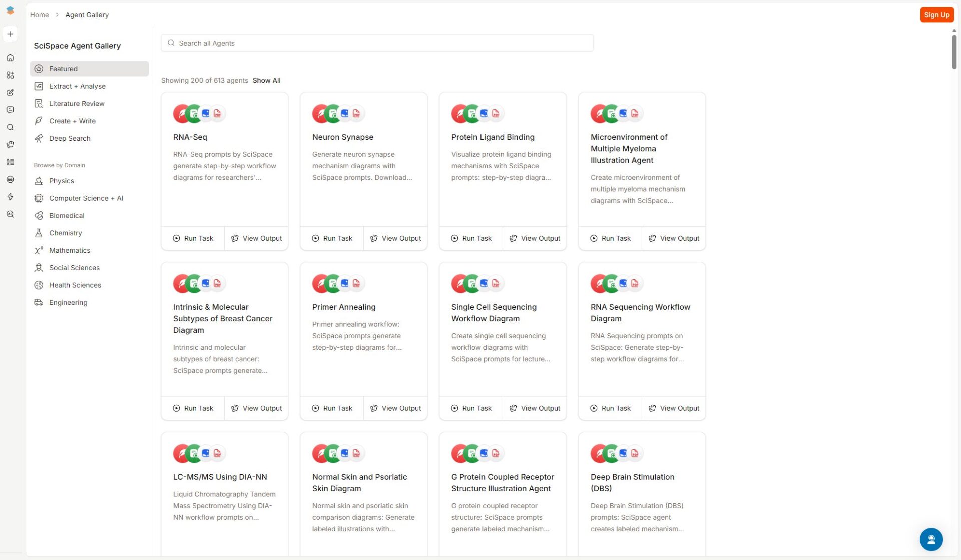Open the Mathematics domain
This screenshot has width=961, height=560.
click(x=70, y=250)
